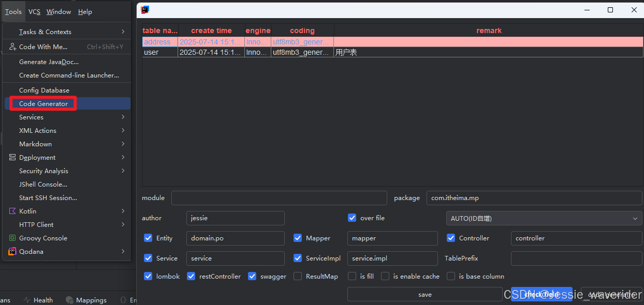This screenshot has height=305, width=644.
Task: Click the Qodana icon
Action: tap(12, 251)
